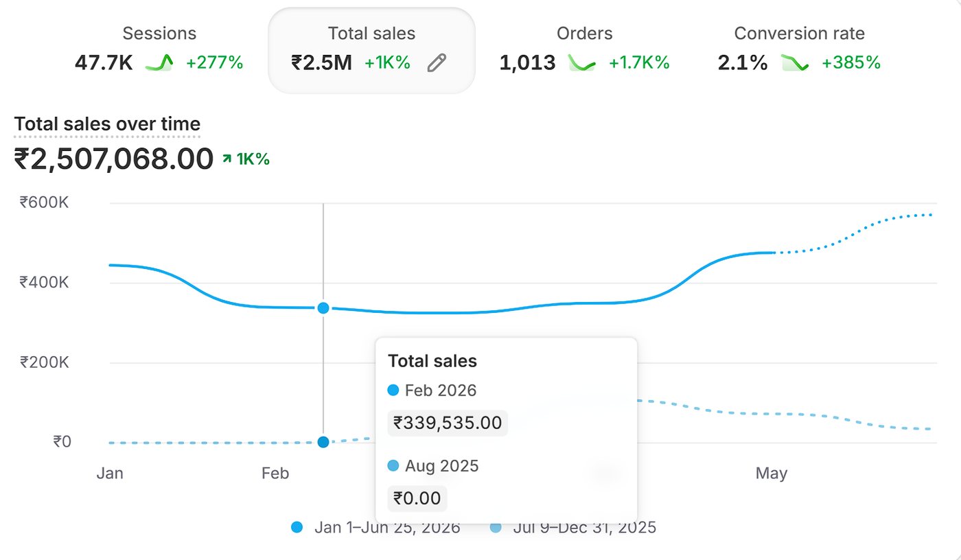Click the Feb 2026 tooltip label
Viewport: 961px width, 560px height.
tap(441, 390)
